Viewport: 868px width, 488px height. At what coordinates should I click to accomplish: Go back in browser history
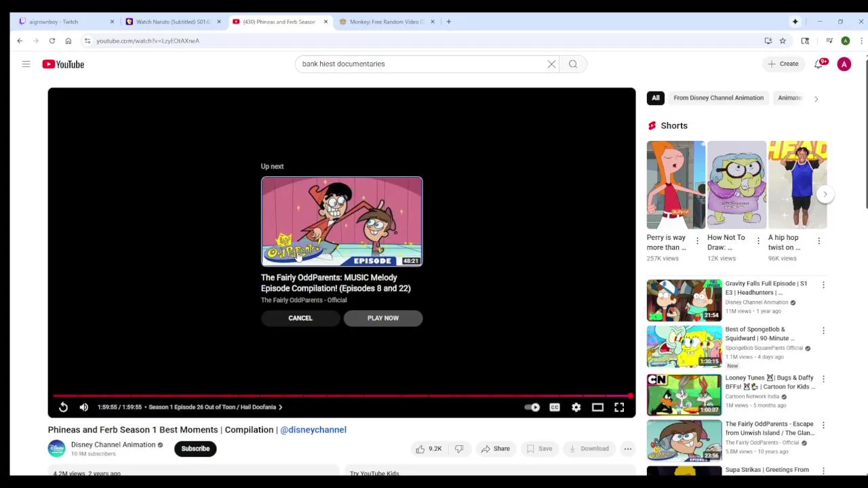pyautogui.click(x=20, y=41)
